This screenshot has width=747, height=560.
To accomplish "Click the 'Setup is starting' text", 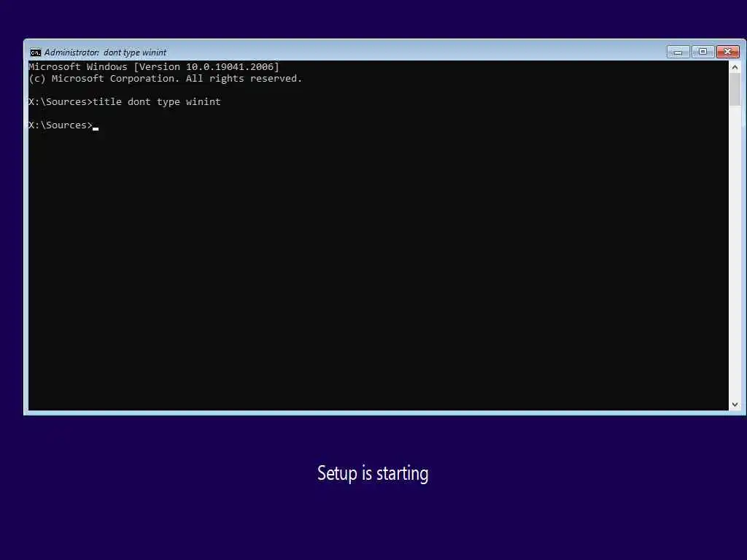I will pyautogui.click(x=373, y=473).
